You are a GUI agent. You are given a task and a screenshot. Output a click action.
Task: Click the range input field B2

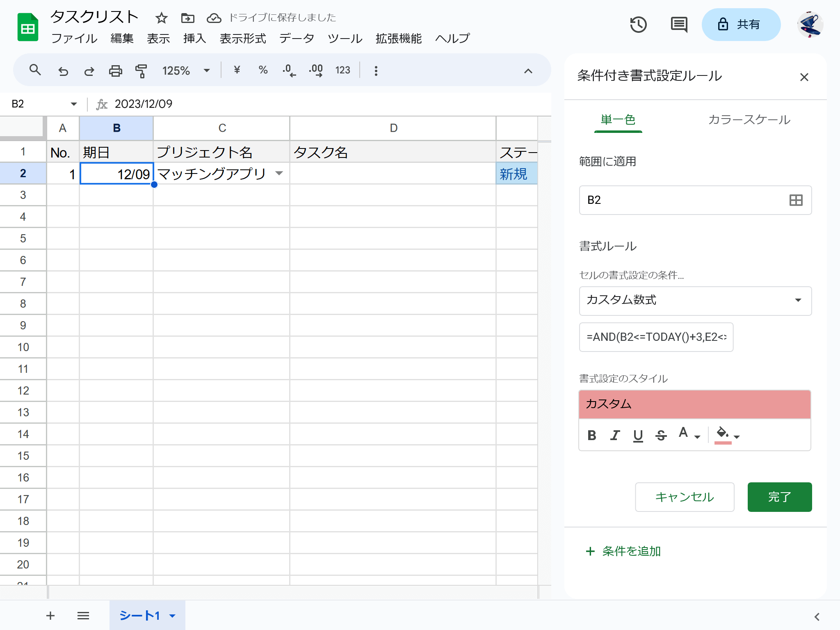click(x=695, y=200)
